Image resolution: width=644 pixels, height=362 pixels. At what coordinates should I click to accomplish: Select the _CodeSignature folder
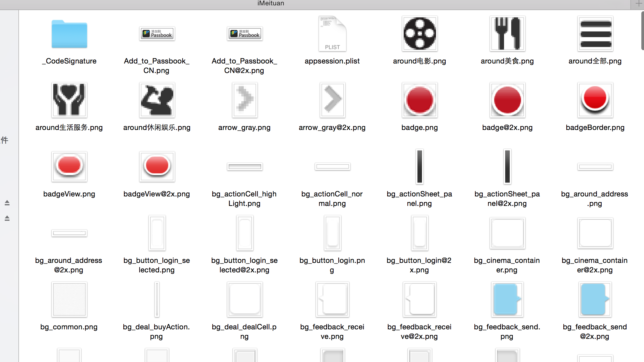tap(69, 34)
